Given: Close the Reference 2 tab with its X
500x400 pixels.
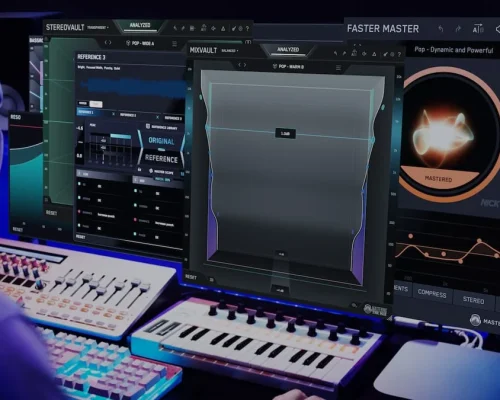Looking at the screenshot, I should [x=158, y=117].
